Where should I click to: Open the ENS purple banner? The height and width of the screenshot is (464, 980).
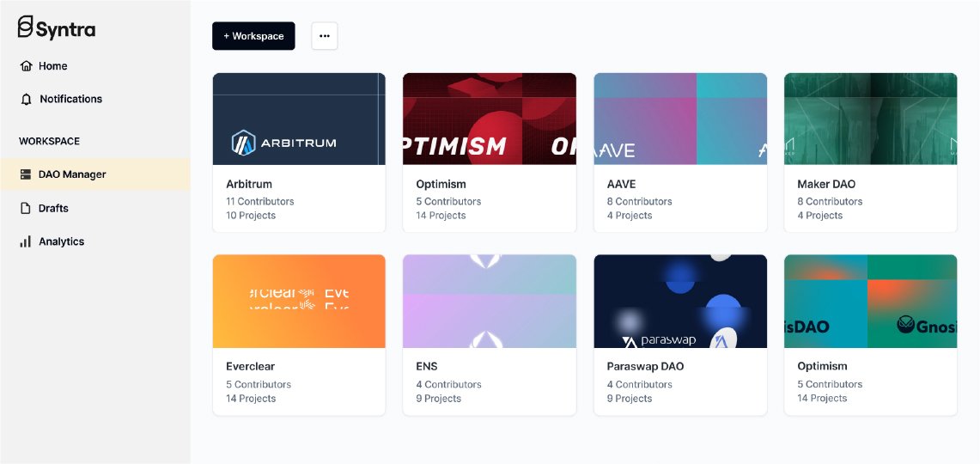(x=490, y=301)
